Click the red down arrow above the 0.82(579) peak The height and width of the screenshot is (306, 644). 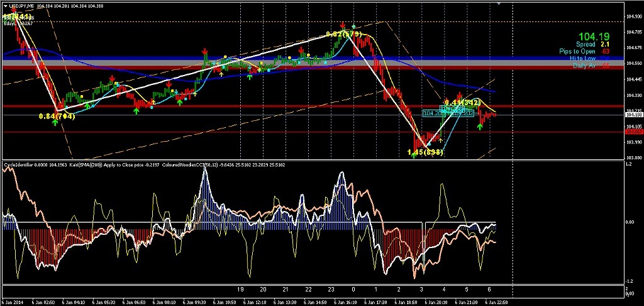[342, 25]
